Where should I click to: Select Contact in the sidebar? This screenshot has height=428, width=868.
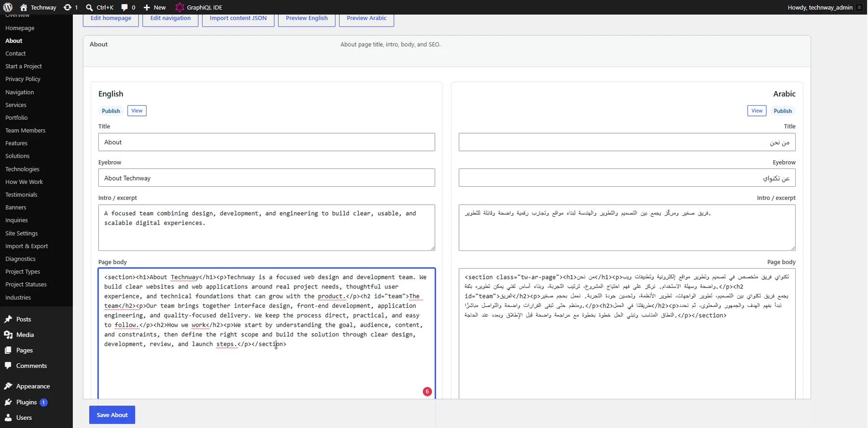(15, 54)
